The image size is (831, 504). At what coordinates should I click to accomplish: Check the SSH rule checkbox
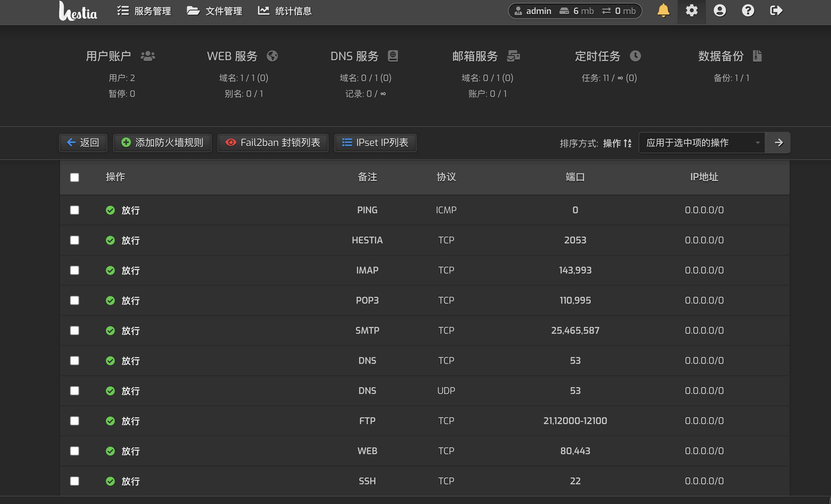click(74, 481)
